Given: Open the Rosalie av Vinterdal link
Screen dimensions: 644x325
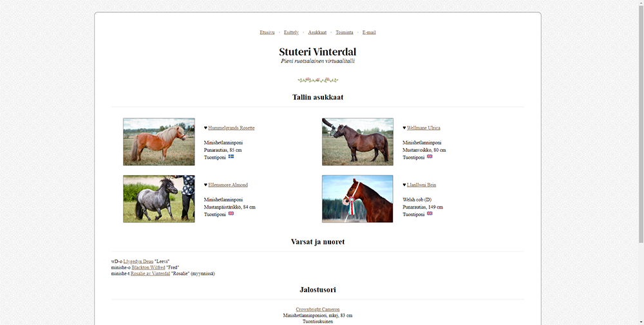Looking at the screenshot, I should click(150, 274).
